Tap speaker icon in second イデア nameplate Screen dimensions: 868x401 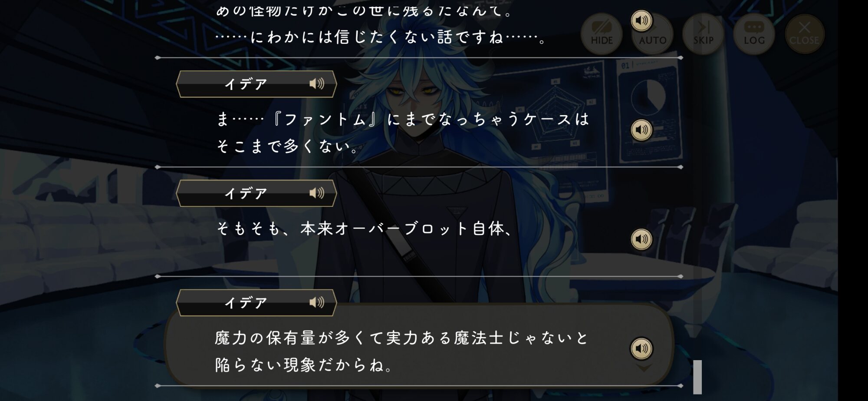point(317,193)
